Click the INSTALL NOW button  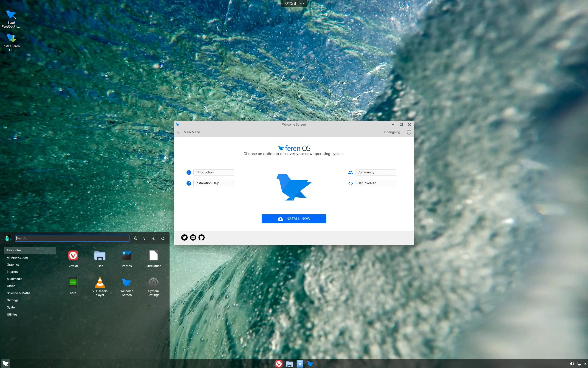point(294,218)
